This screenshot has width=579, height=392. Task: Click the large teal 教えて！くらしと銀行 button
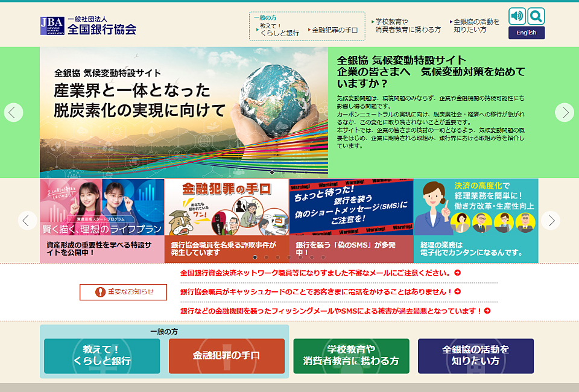102,356
